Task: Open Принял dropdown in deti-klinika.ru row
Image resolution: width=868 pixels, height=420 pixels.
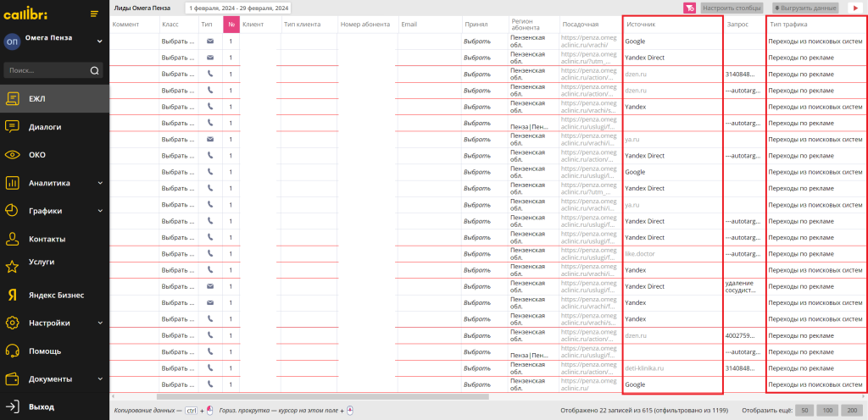Action: pos(477,368)
